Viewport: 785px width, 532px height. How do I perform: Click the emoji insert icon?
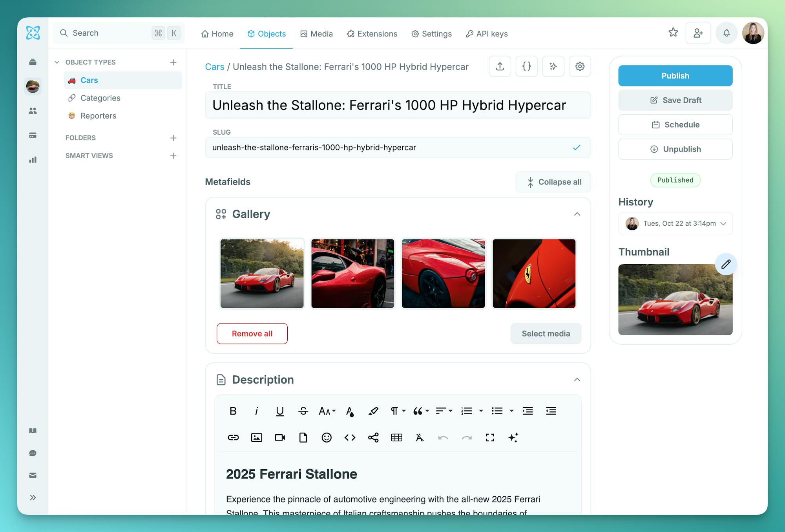(326, 437)
